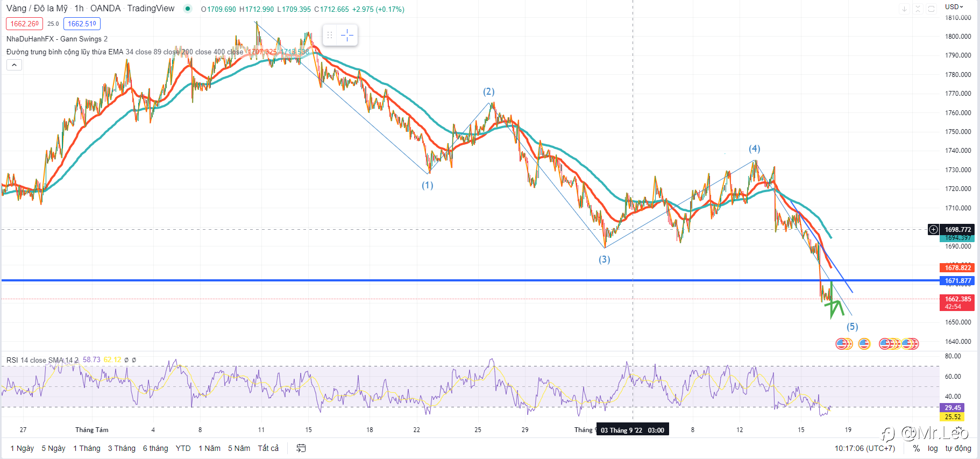Click the spread value 25.0
This screenshot has width=980, height=459.
(x=53, y=24)
